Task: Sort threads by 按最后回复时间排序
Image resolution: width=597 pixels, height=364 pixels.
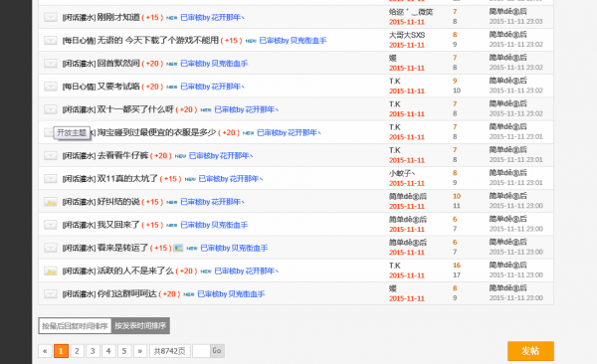Action: (75, 326)
